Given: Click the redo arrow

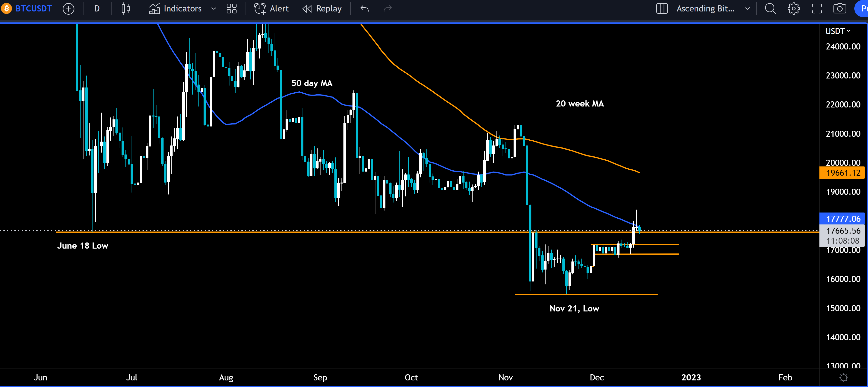Looking at the screenshot, I should 388,9.
